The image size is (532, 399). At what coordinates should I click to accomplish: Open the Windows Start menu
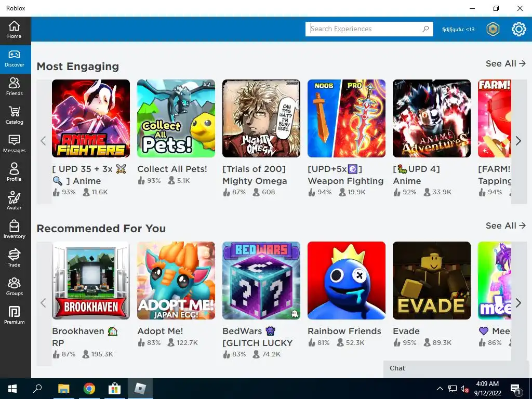(12, 389)
